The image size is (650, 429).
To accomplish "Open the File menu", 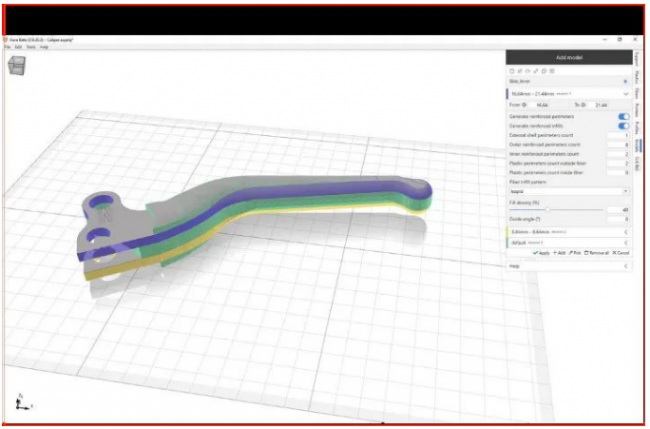I will 7,47.
